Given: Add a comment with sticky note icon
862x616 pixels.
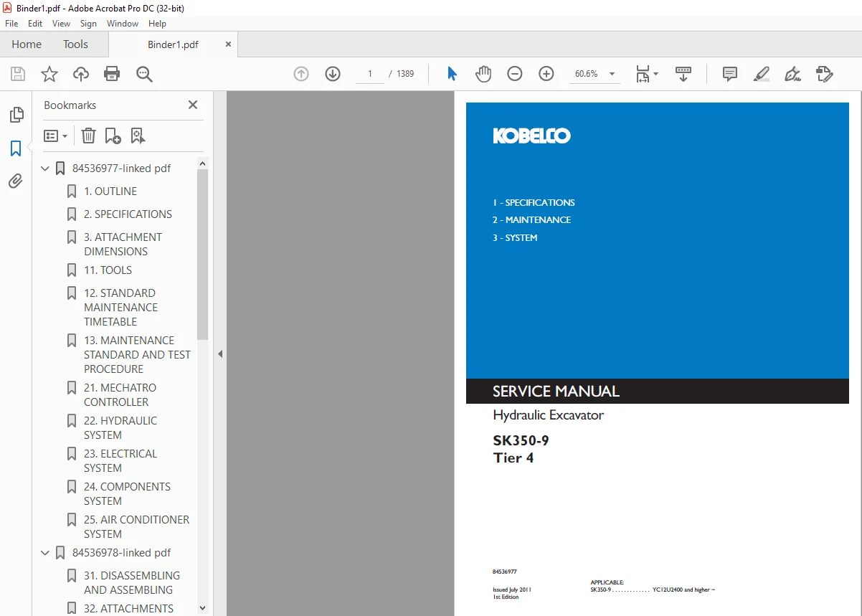Looking at the screenshot, I should (x=730, y=74).
